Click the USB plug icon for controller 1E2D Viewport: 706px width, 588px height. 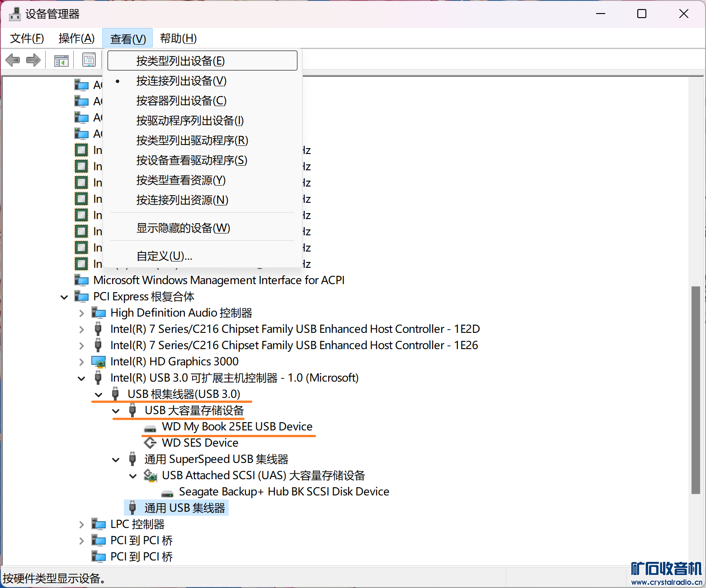pyautogui.click(x=98, y=329)
